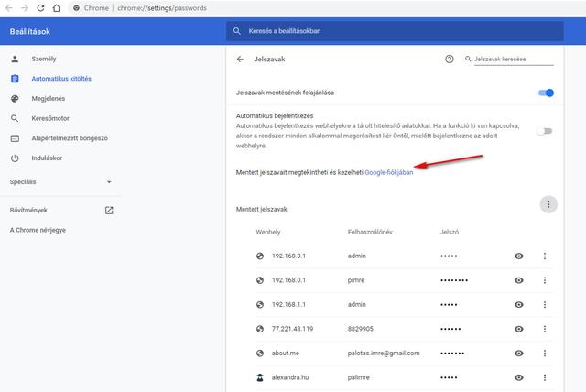Reveal password for pimre user entry
Image resolution: width=586 pixels, height=392 pixels.
pos(519,280)
